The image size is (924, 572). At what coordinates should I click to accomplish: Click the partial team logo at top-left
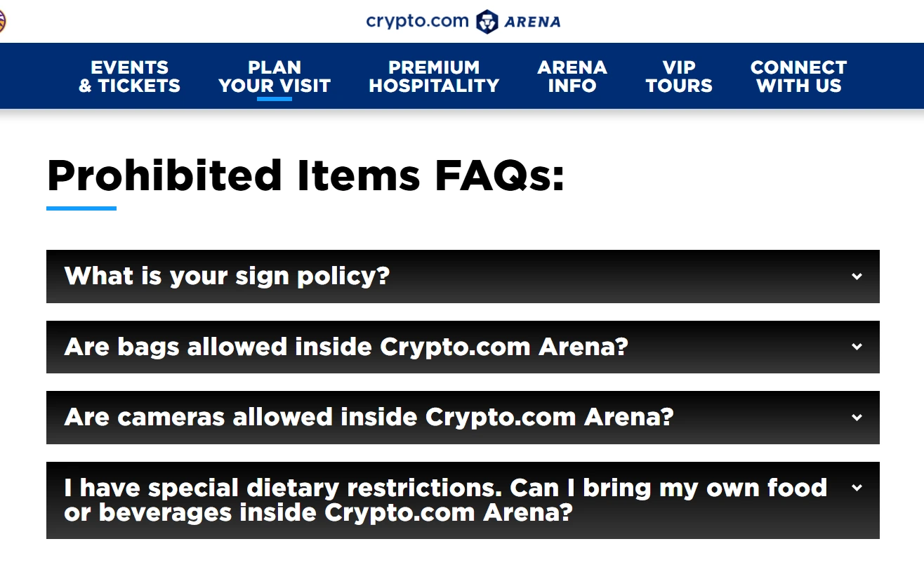(x=2, y=21)
